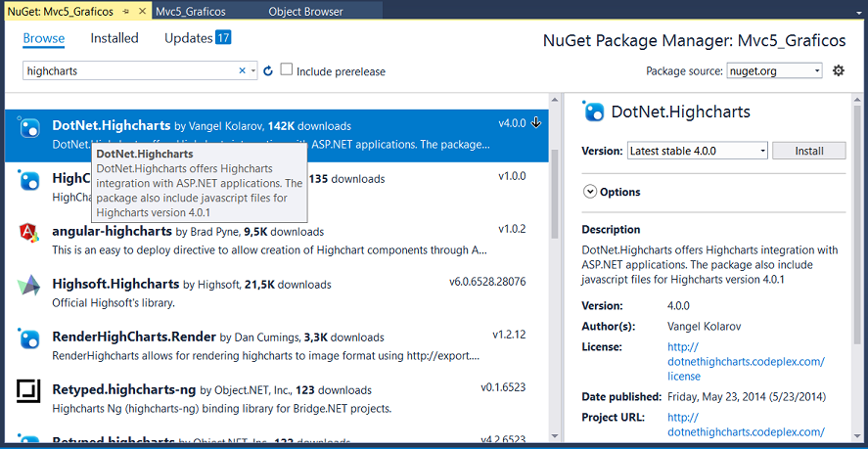Image resolution: width=868 pixels, height=449 pixels.
Task: Select the DotNet.Highcharts package title in list
Action: pyautogui.click(x=112, y=125)
